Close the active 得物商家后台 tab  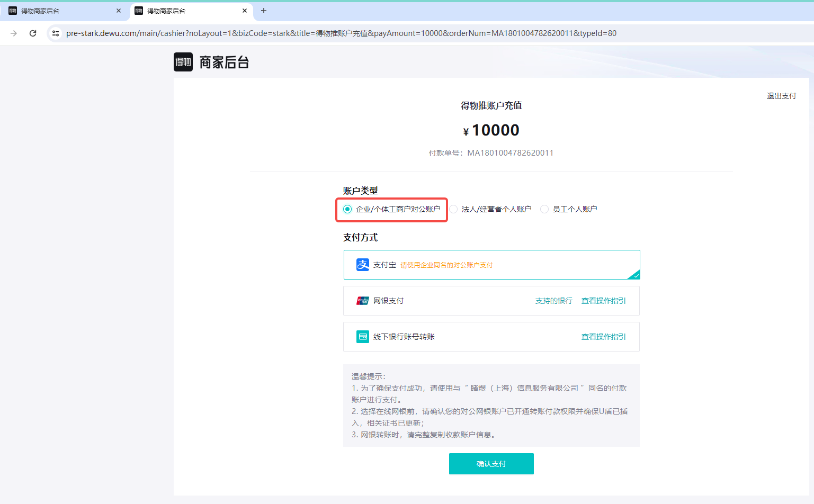[245, 11]
